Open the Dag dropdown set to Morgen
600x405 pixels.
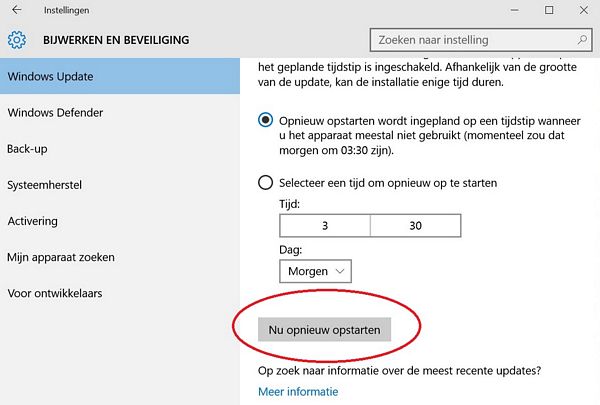pyautogui.click(x=315, y=271)
